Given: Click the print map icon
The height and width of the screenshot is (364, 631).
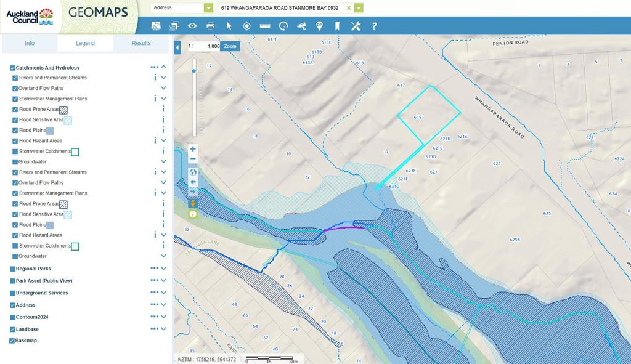Looking at the screenshot, I should tap(210, 26).
